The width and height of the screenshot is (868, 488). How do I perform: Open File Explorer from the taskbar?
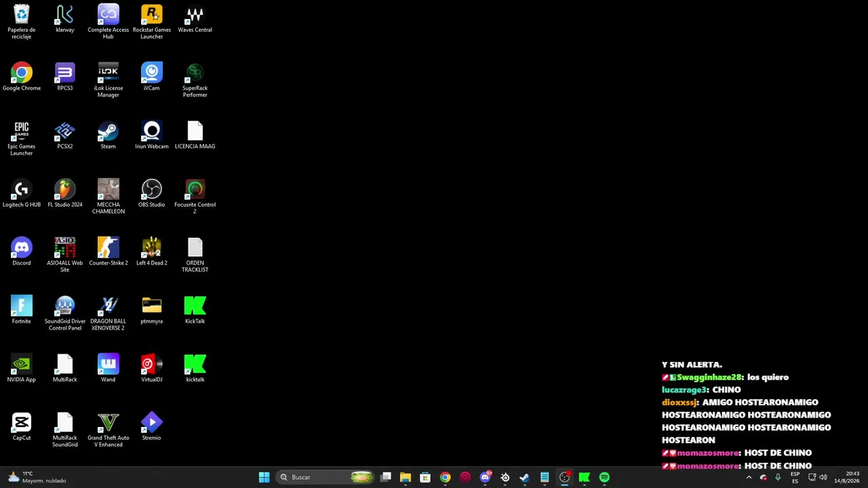click(x=406, y=477)
